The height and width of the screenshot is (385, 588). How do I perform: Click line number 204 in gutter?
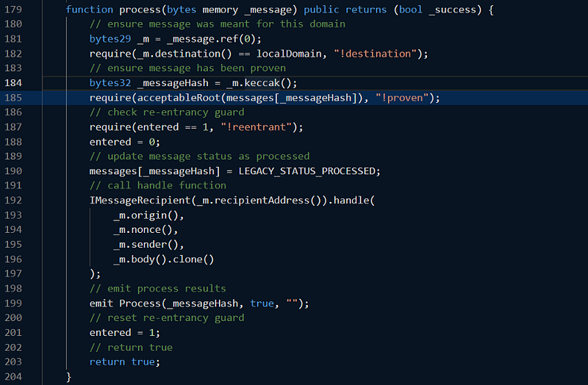(13, 377)
